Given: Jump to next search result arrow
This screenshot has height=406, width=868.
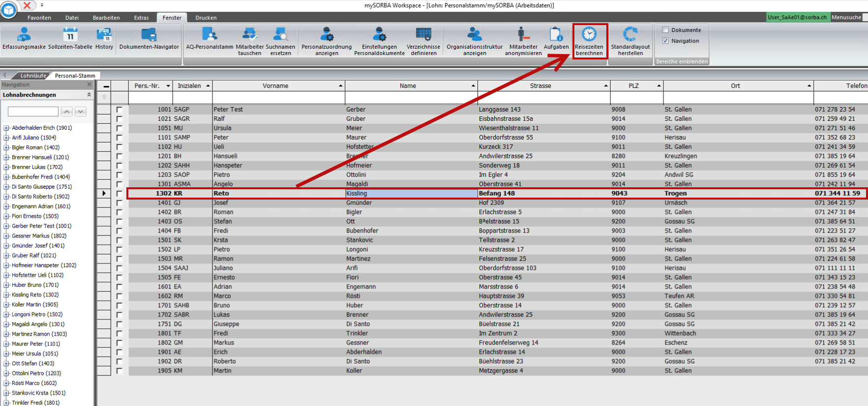Looking at the screenshot, I should (x=81, y=112).
